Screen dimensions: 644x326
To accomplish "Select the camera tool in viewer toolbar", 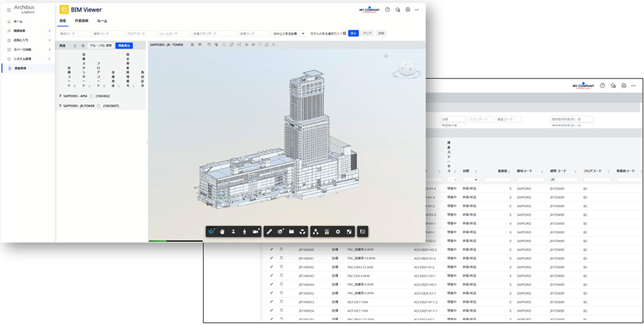I will (256, 231).
